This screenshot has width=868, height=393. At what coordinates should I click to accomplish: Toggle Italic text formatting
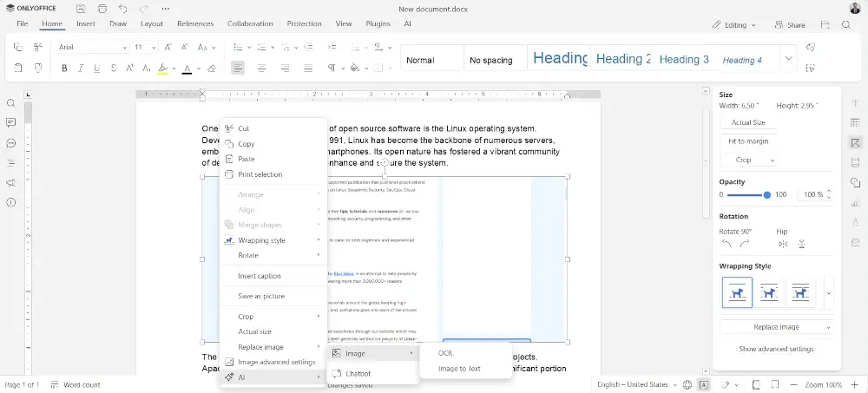(x=81, y=68)
